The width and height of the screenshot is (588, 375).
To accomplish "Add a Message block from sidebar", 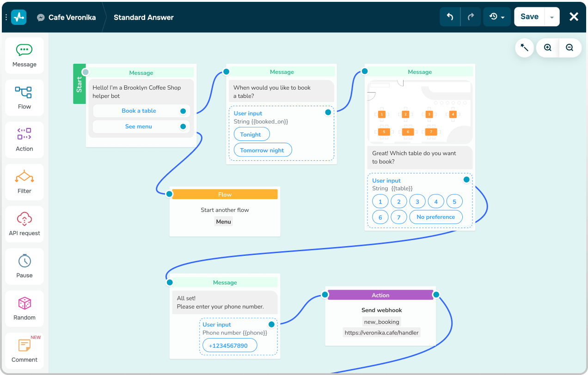I will [24, 55].
